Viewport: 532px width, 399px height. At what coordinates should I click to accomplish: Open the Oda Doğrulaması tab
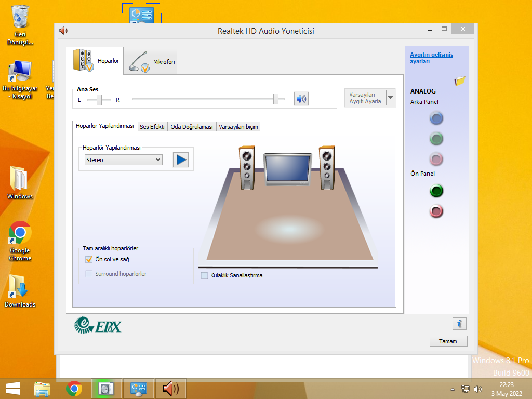(192, 127)
